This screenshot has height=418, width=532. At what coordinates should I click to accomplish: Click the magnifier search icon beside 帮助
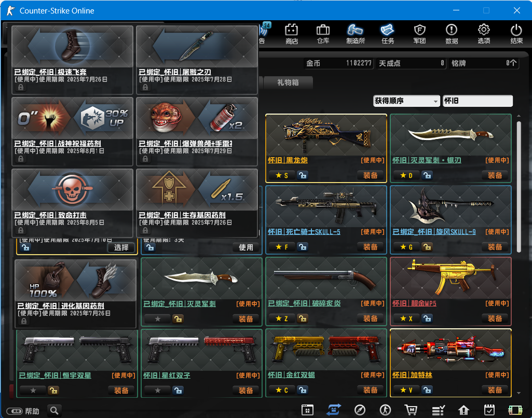[54, 411]
